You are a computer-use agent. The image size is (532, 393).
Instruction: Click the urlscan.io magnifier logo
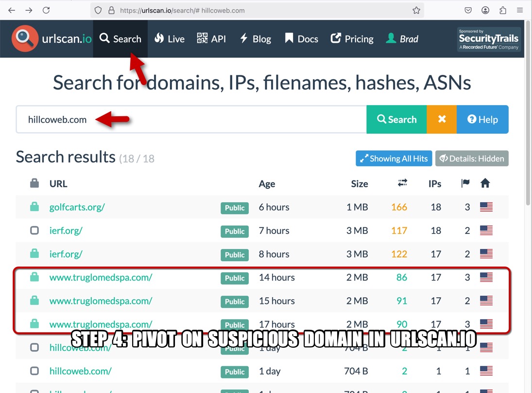pos(25,38)
